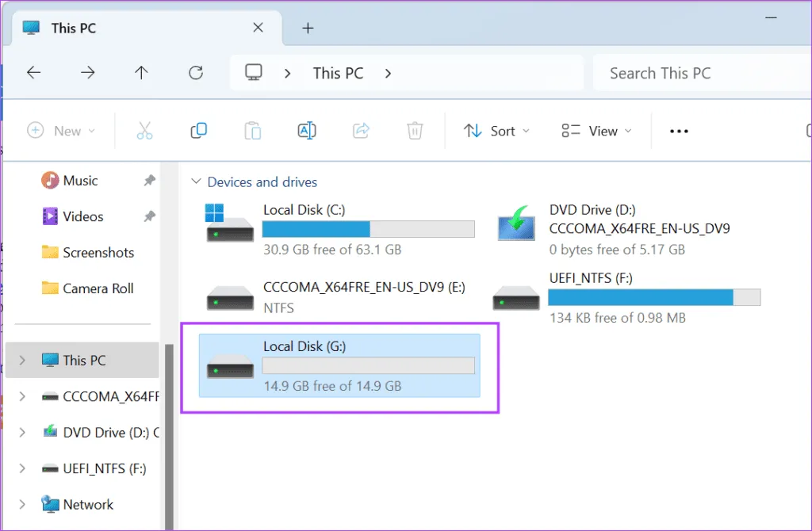Click the Paste clipboard icon
Viewport: 812px width, 531px height.
click(x=253, y=131)
